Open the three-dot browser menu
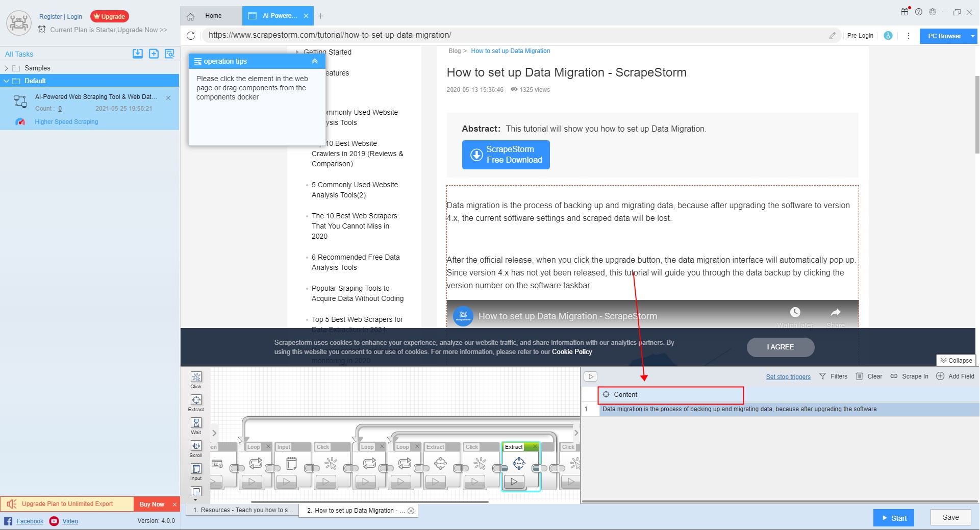The height and width of the screenshot is (530, 980). [x=908, y=35]
